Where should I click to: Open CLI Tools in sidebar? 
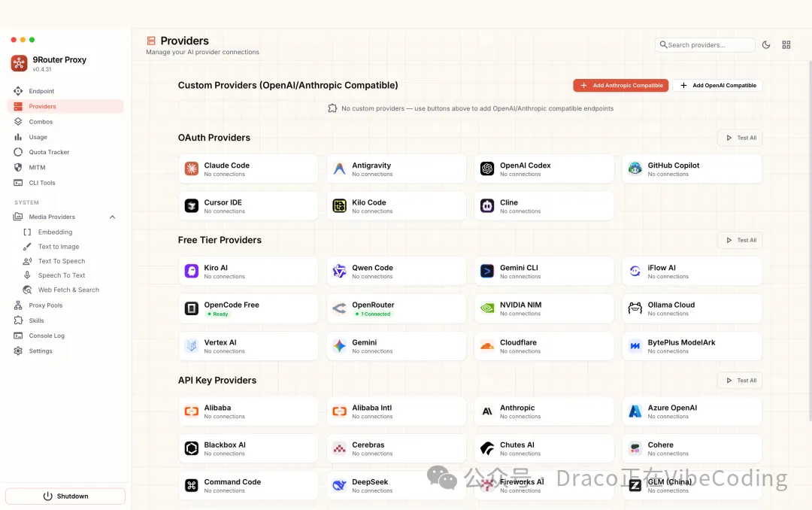[65, 183]
